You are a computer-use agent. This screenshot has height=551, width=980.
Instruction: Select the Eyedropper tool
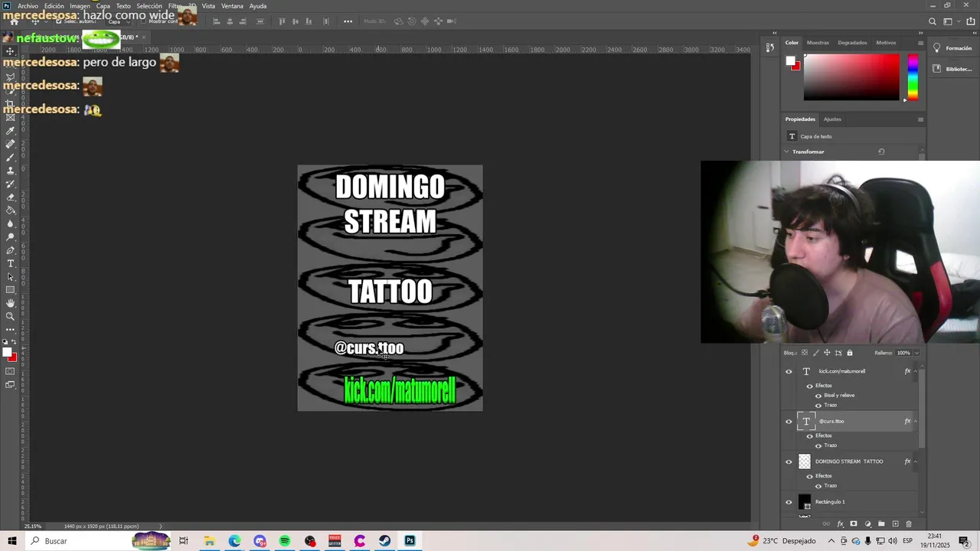click(10, 131)
